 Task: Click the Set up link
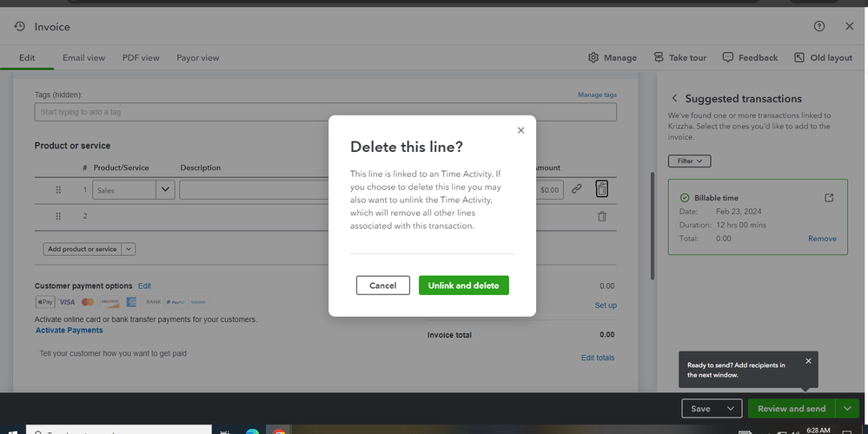pos(606,306)
